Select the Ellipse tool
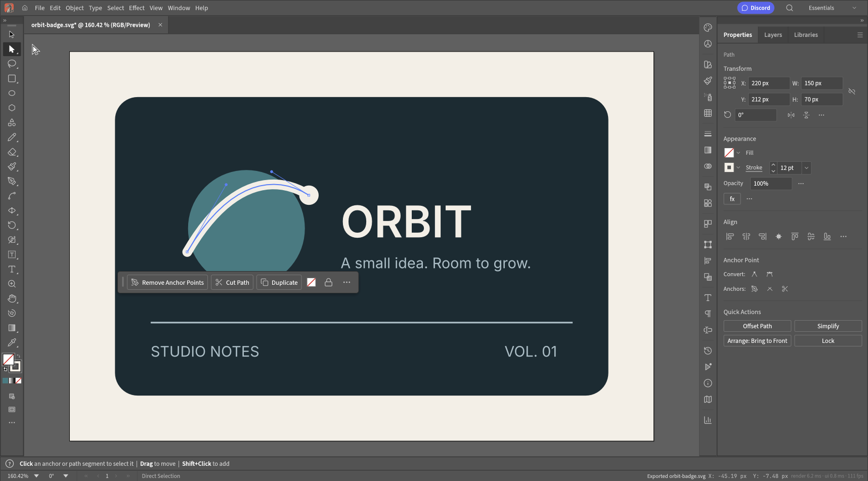868x481 pixels. 12,93
